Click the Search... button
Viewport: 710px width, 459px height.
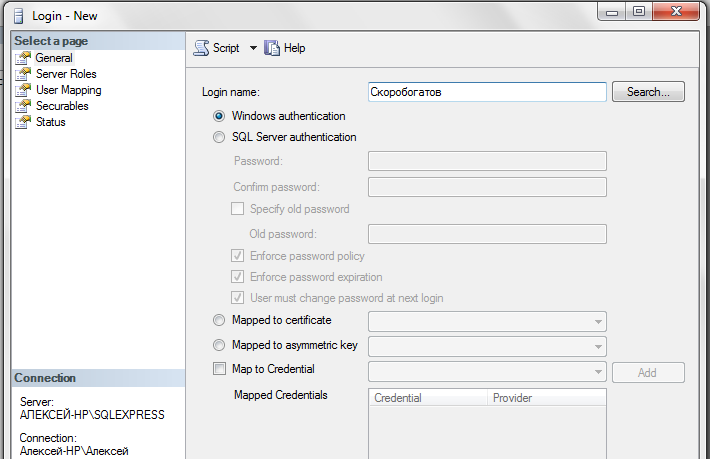648,92
